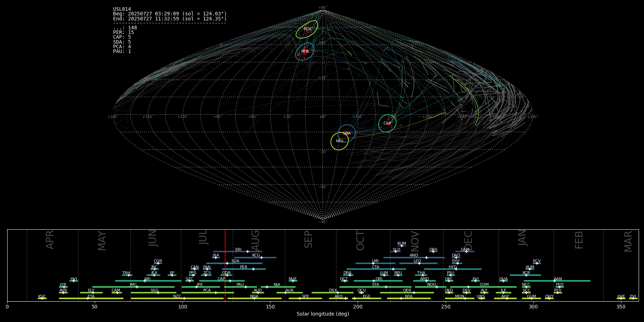This screenshot has width=644, height=322.
Task: Click the 'CAP: 5' count line
Action: pyautogui.click(x=122, y=37)
